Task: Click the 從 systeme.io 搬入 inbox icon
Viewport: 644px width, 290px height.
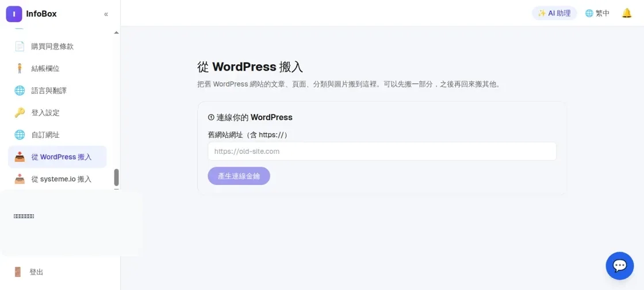Action: [20, 179]
